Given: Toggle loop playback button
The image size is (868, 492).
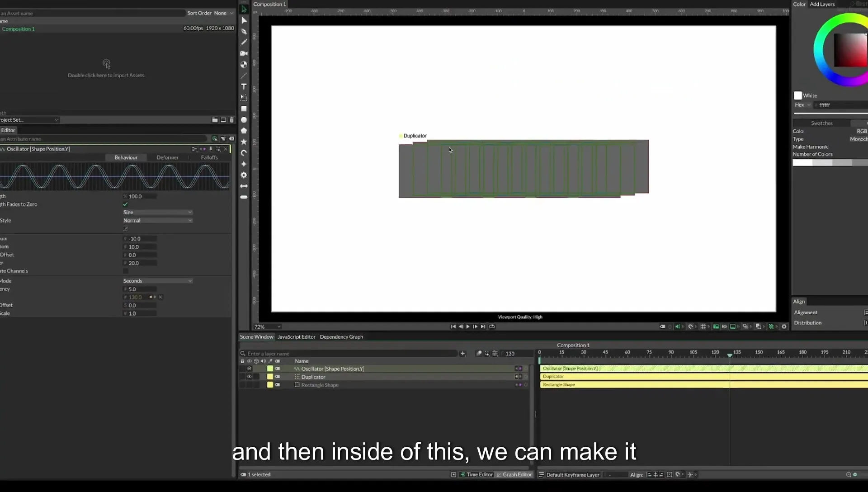Looking at the screenshot, I should 492,326.
